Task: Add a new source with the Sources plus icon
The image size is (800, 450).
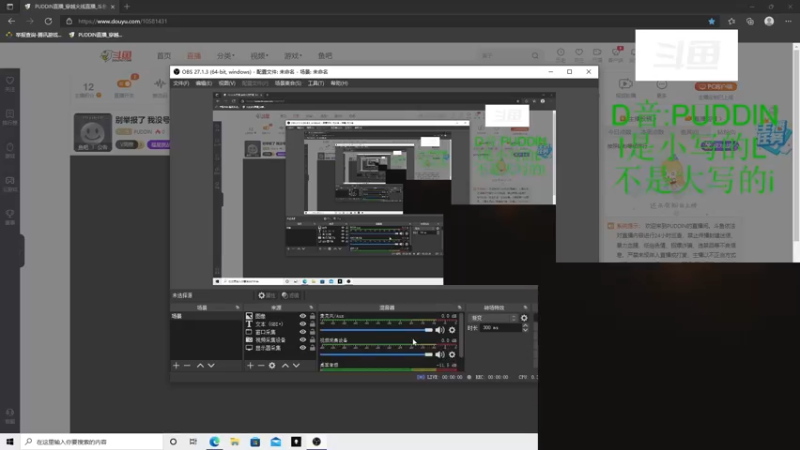Action: point(250,365)
